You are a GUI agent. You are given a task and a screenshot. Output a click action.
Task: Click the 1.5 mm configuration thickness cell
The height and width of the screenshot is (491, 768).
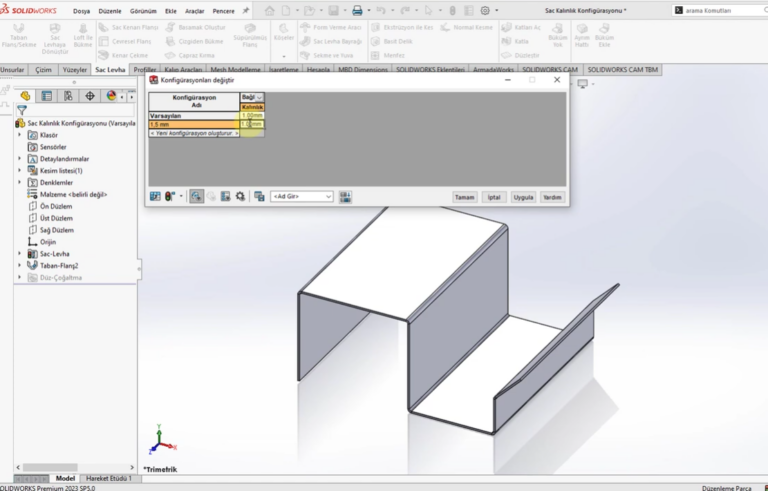pyautogui.click(x=252, y=124)
